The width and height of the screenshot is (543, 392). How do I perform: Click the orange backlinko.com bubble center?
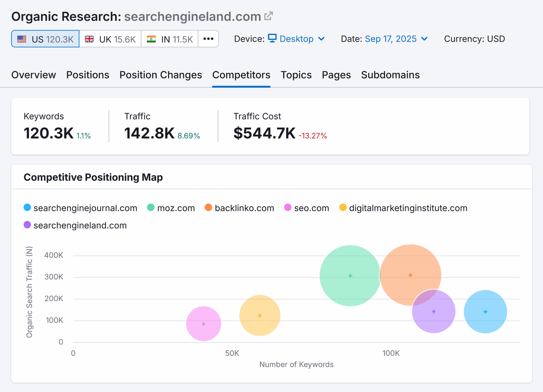pyautogui.click(x=410, y=275)
